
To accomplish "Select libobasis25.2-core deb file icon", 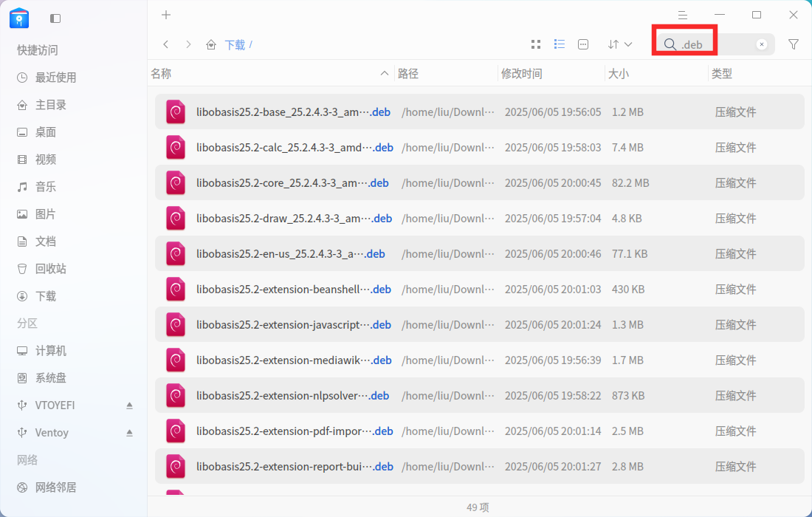I will point(176,183).
